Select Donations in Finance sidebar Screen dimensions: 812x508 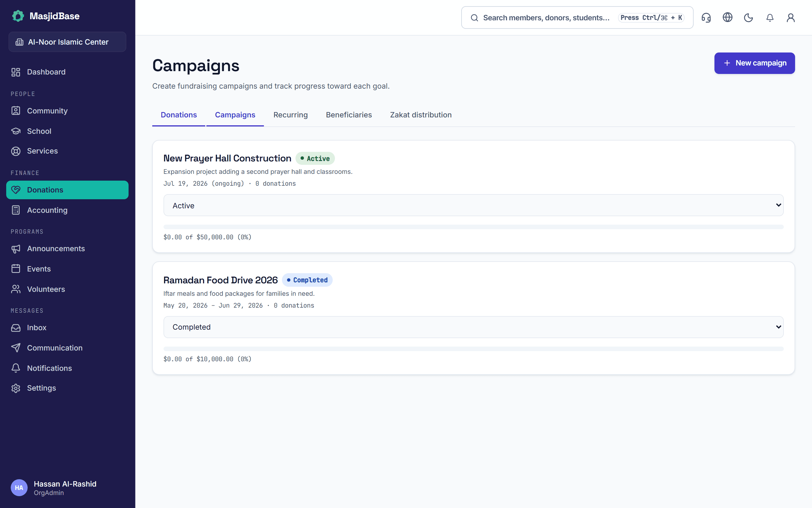click(x=67, y=190)
